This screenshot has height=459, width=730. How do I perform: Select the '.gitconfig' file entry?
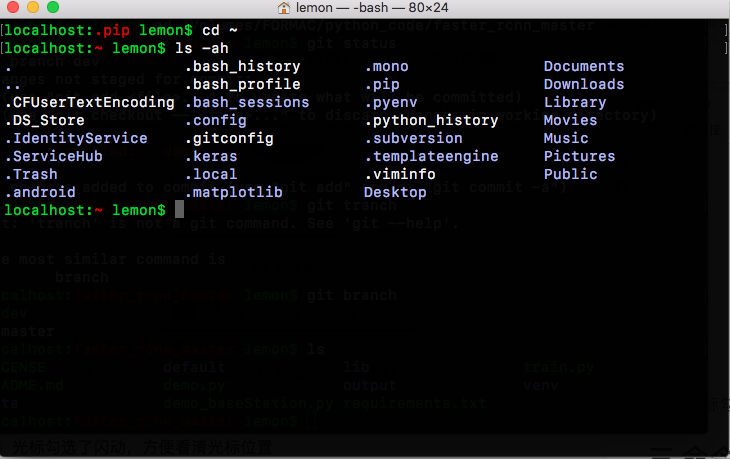(229, 138)
